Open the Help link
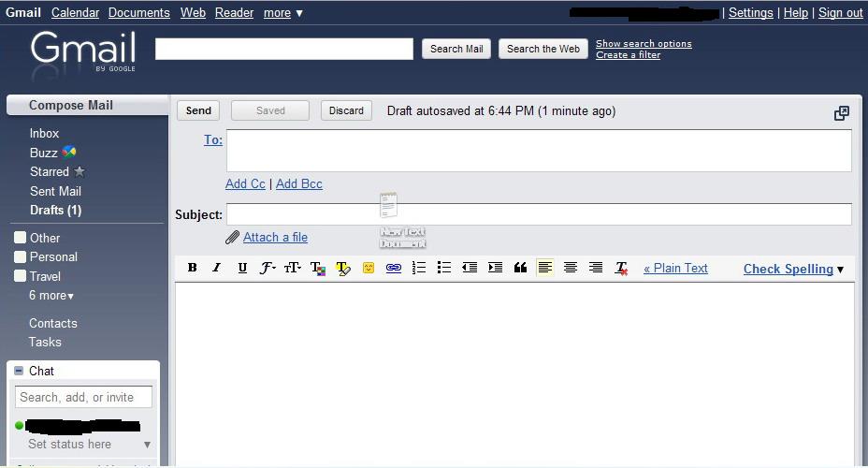This screenshot has height=468, width=868. point(795,13)
